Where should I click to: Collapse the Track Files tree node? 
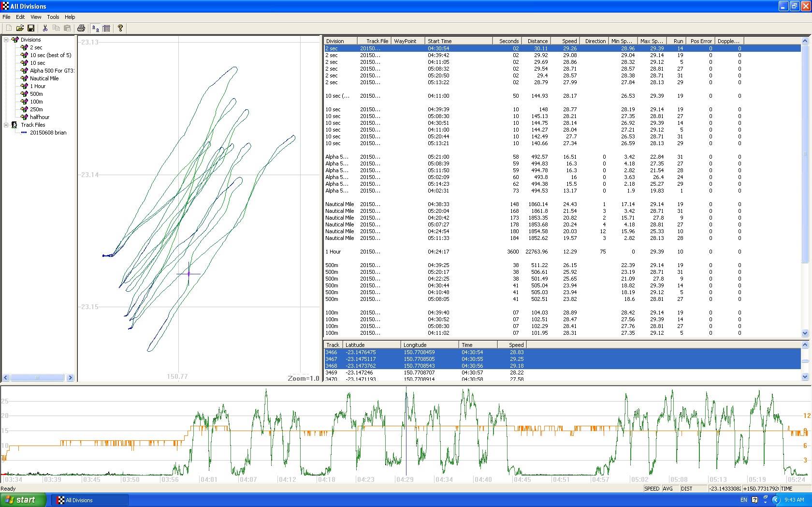click(6, 125)
